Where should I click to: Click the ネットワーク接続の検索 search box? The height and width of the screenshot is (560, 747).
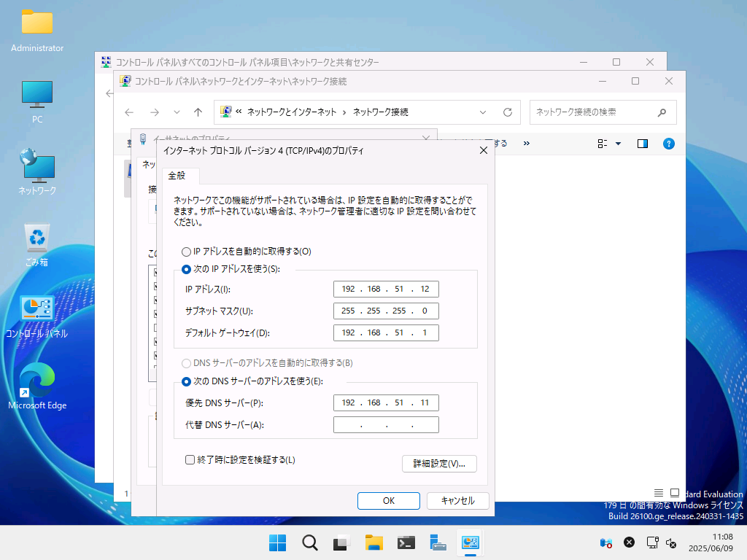pyautogui.click(x=603, y=112)
